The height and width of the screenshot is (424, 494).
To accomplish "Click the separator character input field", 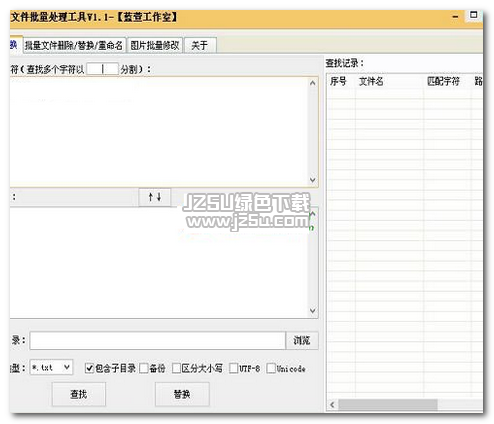I will 102,69.
